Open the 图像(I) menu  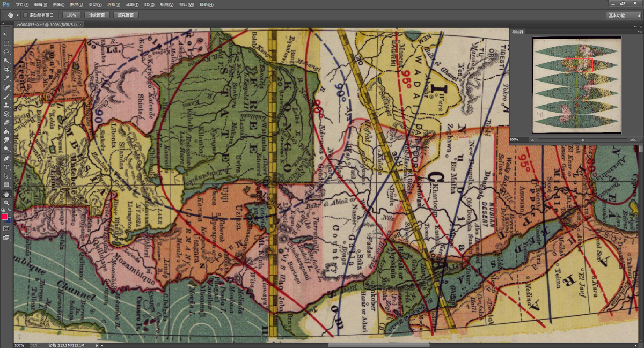59,4
